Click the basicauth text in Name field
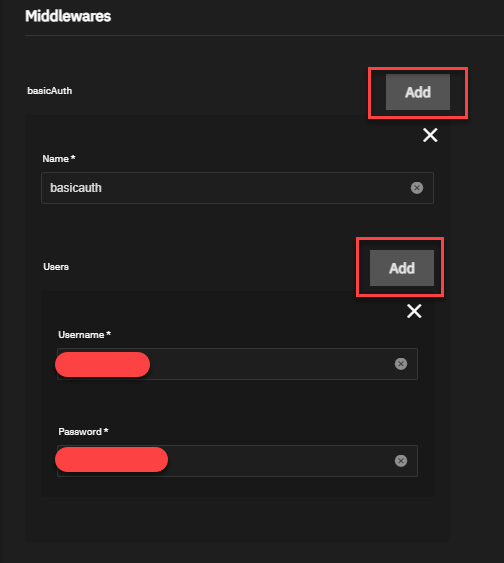The image size is (504, 563). click(76, 188)
